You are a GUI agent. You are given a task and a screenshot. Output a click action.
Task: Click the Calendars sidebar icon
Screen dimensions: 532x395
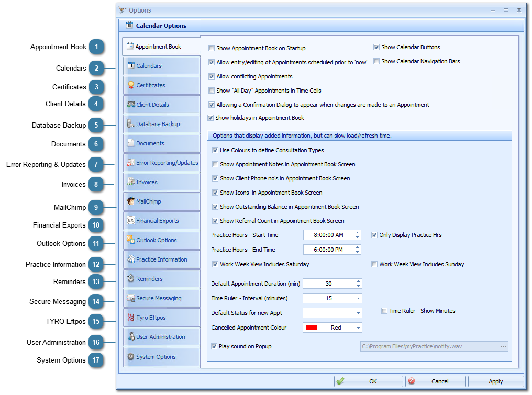131,65
